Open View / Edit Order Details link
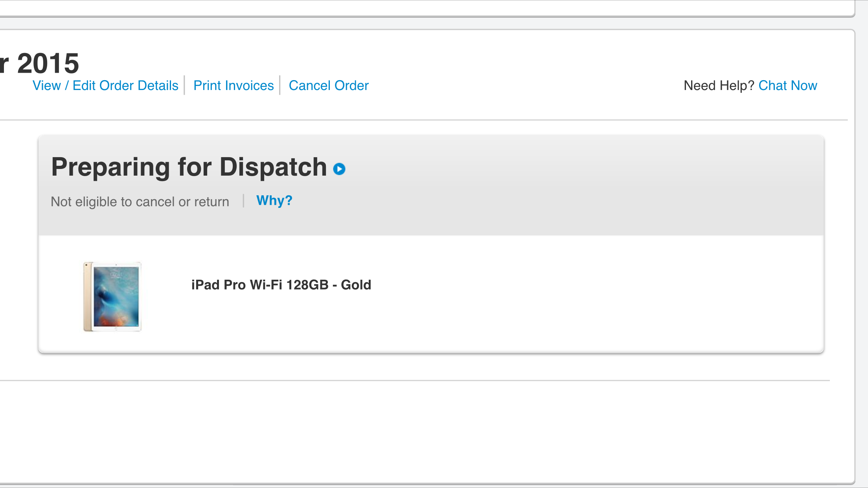The height and width of the screenshot is (488, 868). [x=105, y=85]
